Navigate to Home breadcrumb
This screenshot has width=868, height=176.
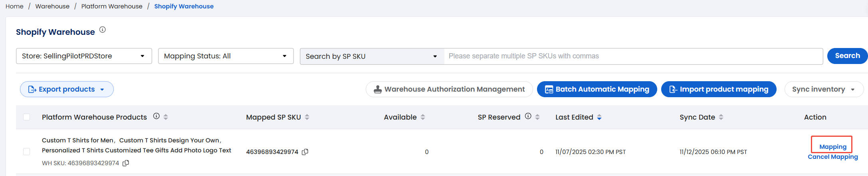tap(14, 6)
